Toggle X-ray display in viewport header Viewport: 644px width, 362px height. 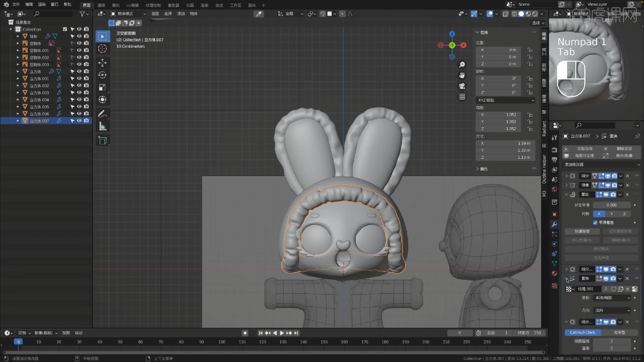(x=505, y=14)
